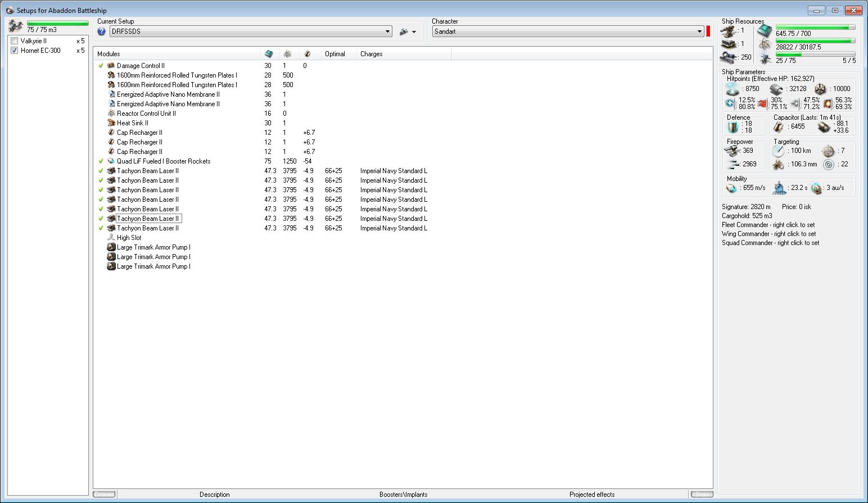Click the calibration icon showing 250
This screenshot has height=503, width=868.
click(729, 57)
